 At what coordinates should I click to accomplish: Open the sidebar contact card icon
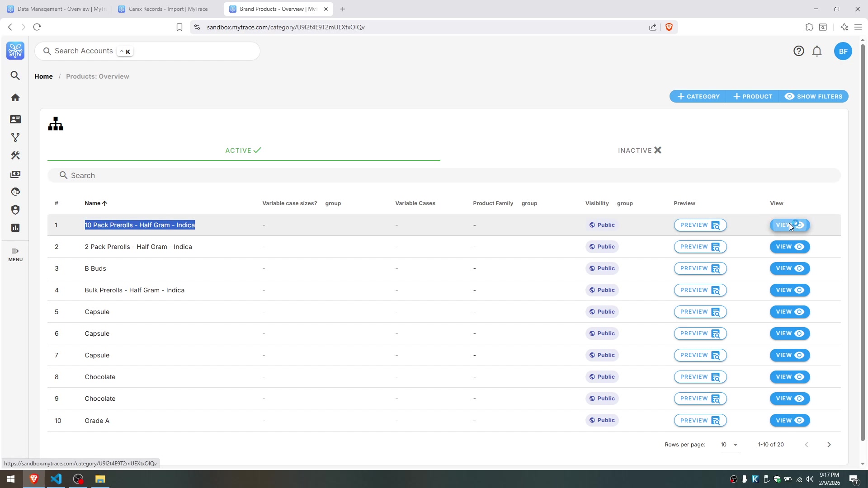[15, 119]
